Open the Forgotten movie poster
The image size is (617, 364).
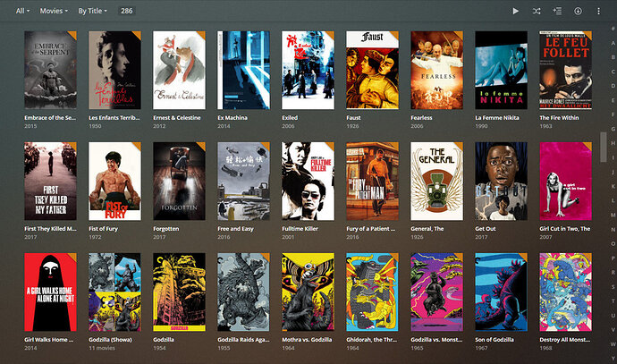pos(179,181)
